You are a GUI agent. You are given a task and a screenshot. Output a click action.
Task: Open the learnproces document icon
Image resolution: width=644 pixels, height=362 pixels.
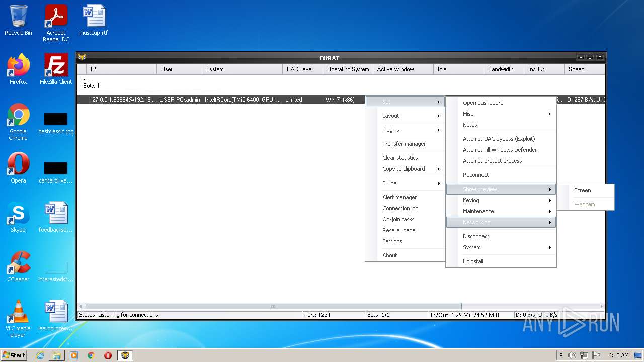pos(56,316)
